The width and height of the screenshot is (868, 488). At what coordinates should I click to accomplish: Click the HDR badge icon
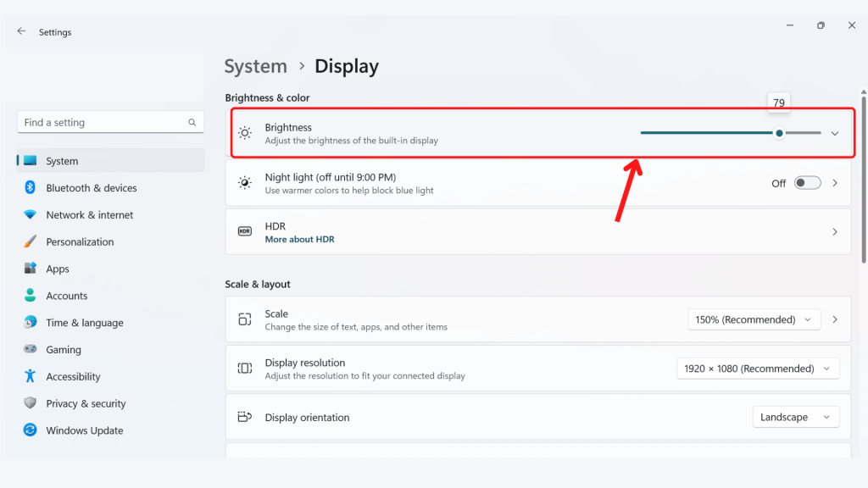[x=245, y=231]
